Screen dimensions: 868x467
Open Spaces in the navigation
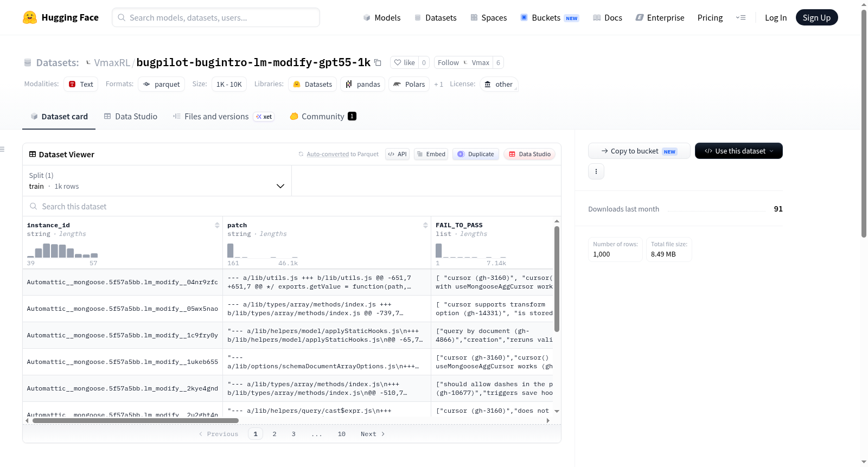click(x=489, y=17)
